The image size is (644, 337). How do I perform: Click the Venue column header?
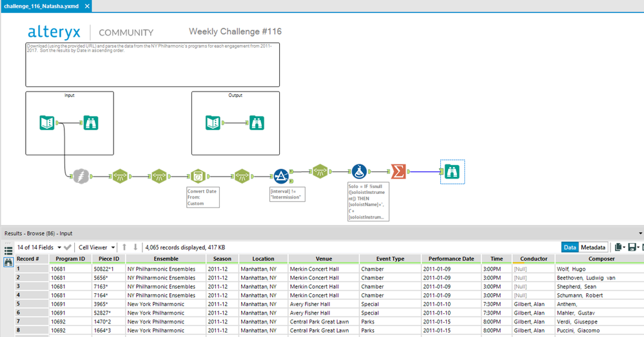tap(324, 258)
